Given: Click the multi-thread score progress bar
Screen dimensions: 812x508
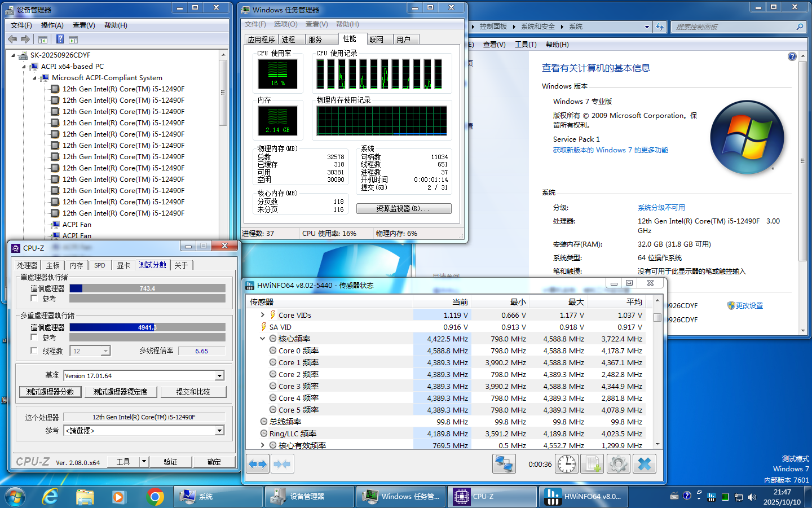Looking at the screenshot, I should pyautogui.click(x=147, y=327).
